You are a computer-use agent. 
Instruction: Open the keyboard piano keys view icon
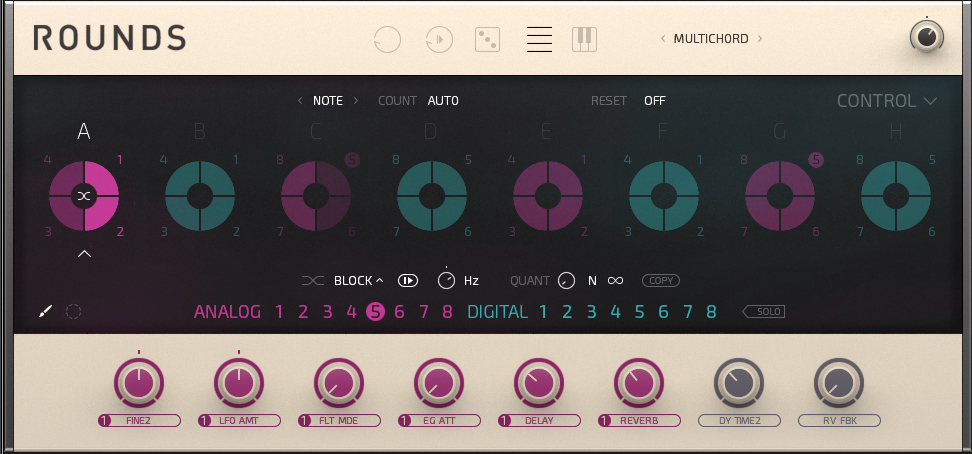click(x=584, y=40)
